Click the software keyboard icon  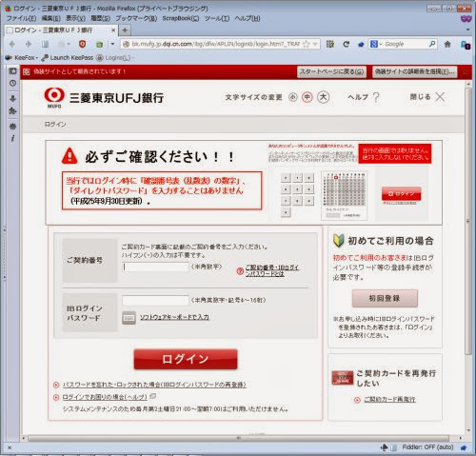(x=129, y=318)
